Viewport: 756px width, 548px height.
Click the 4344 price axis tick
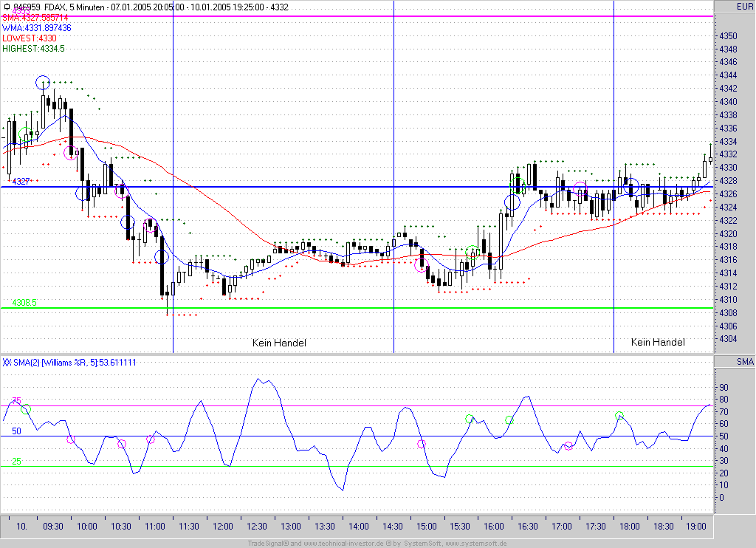(x=728, y=75)
